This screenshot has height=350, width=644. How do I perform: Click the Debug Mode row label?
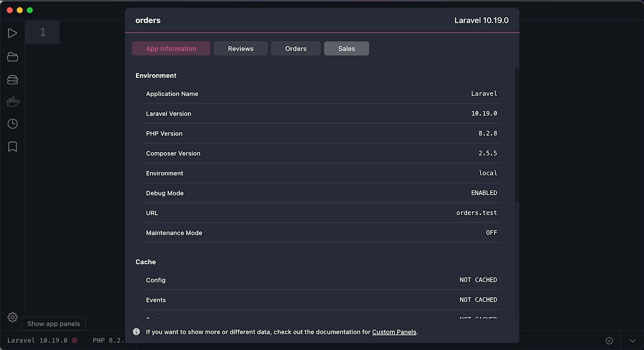[x=165, y=193]
